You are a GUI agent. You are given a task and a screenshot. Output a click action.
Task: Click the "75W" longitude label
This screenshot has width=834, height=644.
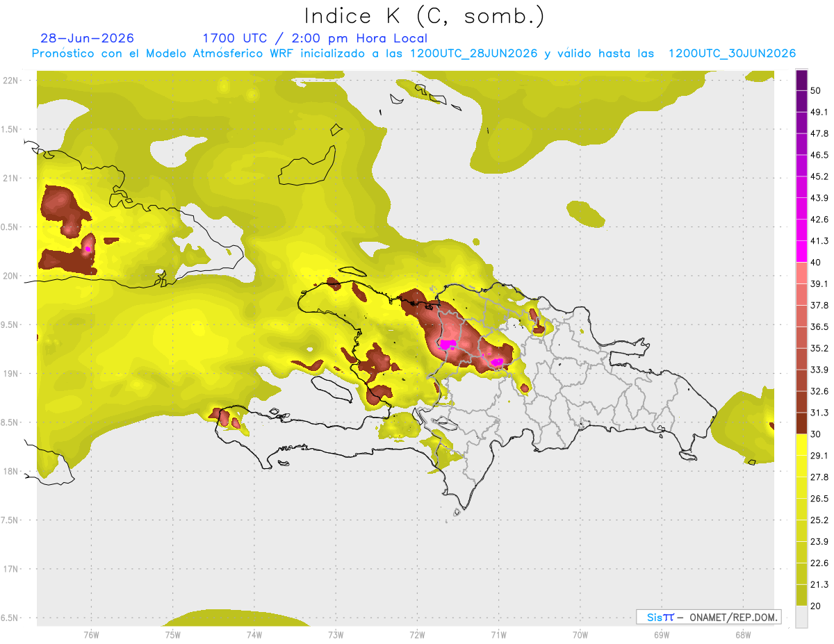click(x=173, y=634)
